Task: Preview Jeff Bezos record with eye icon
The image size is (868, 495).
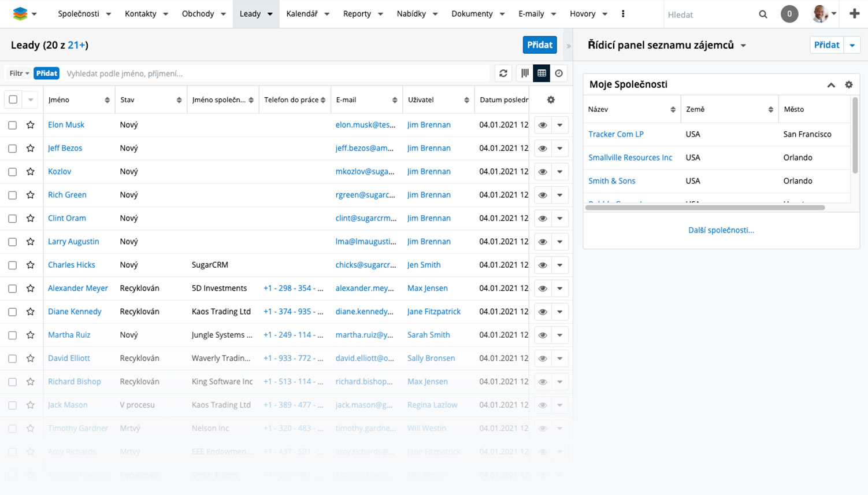Action: click(543, 149)
